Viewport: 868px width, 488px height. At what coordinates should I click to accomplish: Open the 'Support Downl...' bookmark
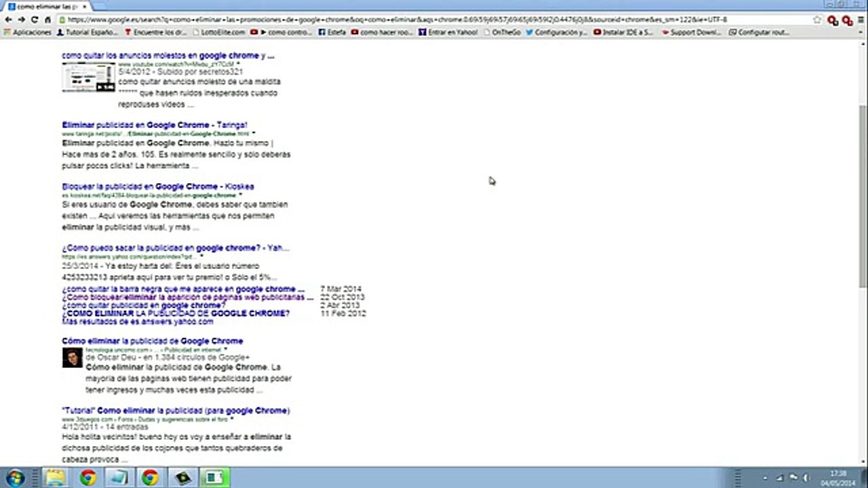(x=690, y=32)
